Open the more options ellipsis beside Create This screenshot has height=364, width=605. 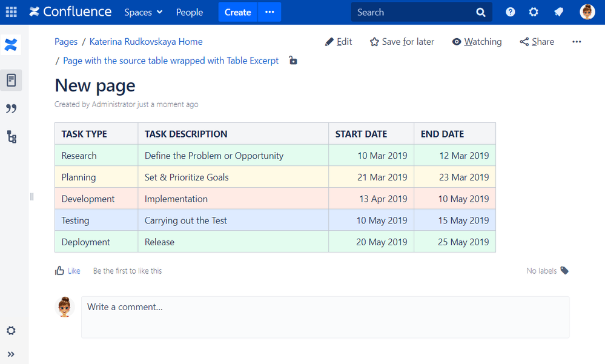[x=269, y=12]
